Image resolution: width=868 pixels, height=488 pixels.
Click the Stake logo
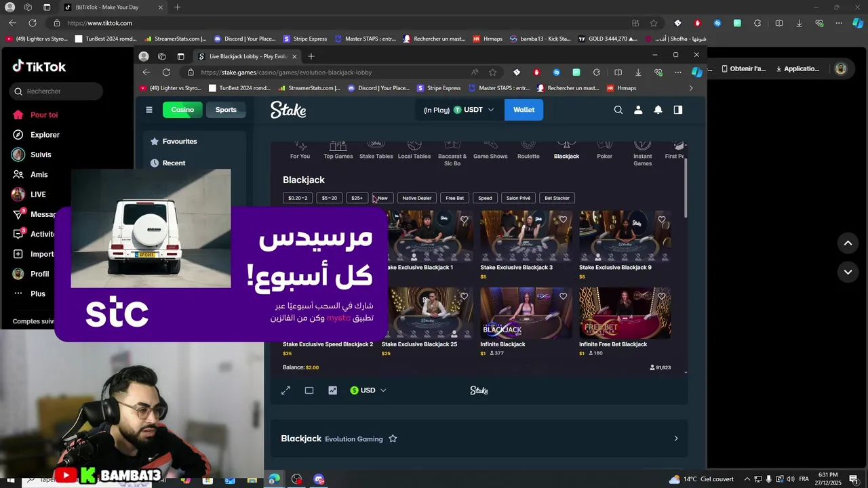[x=288, y=110]
